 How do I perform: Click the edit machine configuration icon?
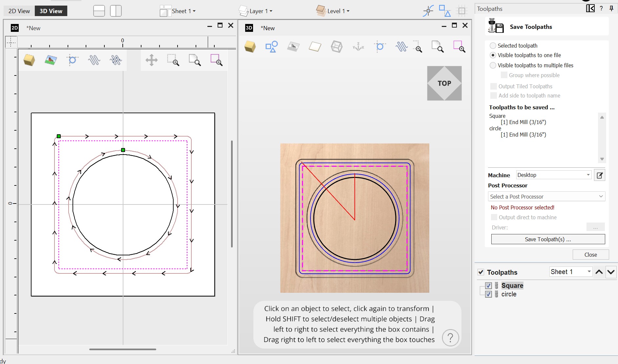(x=599, y=175)
